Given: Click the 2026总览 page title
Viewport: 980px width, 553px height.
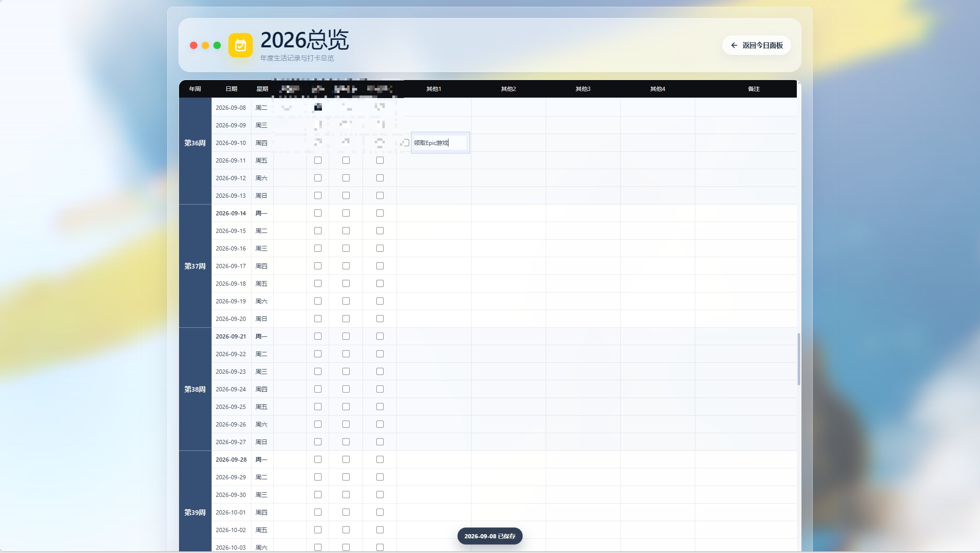Looking at the screenshot, I should point(305,40).
